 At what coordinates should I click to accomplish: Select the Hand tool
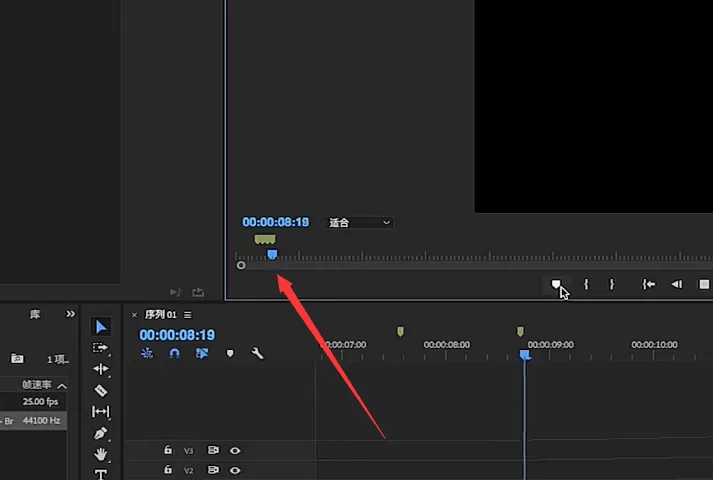tap(100, 454)
